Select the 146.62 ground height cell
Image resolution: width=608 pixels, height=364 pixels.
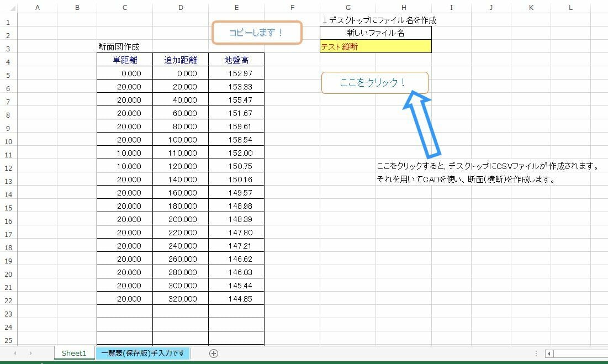[x=236, y=259]
